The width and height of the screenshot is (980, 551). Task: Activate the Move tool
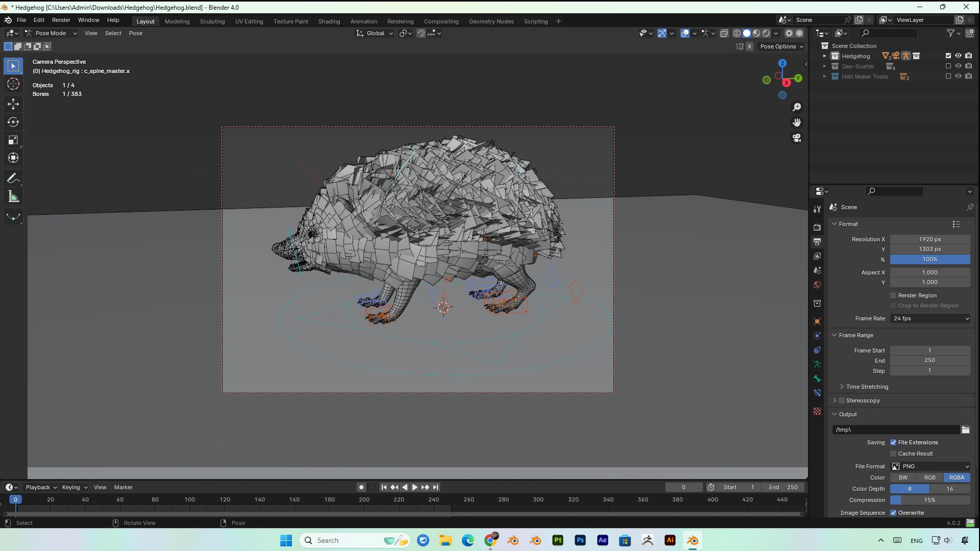(13, 104)
